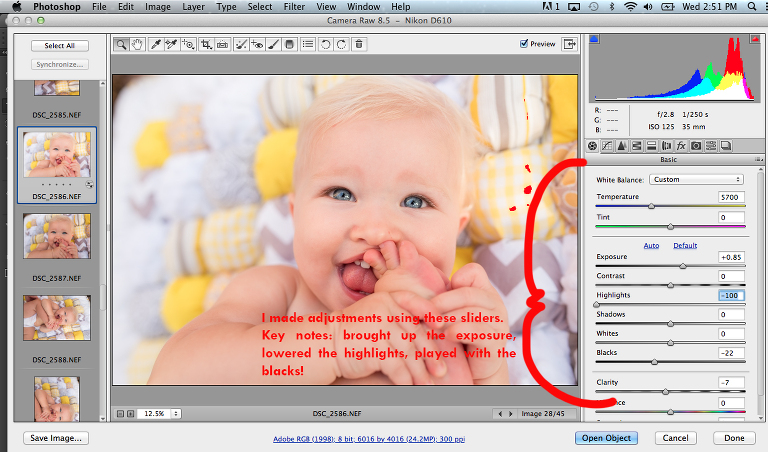Screen dimensions: 768x452
Task: Click the Auto tone link
Action: click(x=651, y=245)
